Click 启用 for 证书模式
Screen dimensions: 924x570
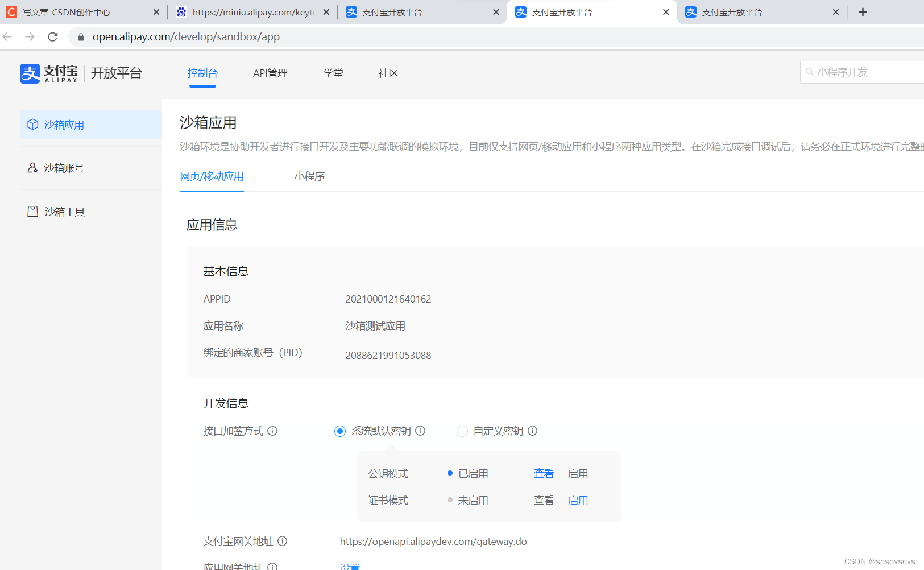(x=578, y=501)
